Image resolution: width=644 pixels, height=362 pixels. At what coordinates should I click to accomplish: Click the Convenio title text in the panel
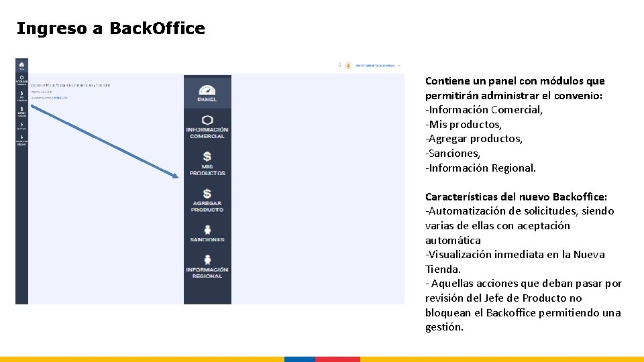click(x=70, y=85)
